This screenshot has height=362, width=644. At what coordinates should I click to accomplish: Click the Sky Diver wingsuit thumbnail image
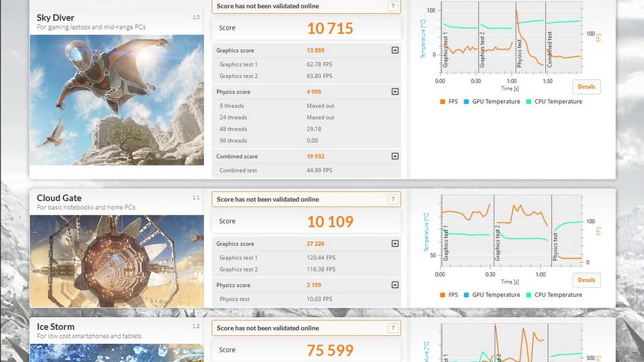tap(117, 100)
